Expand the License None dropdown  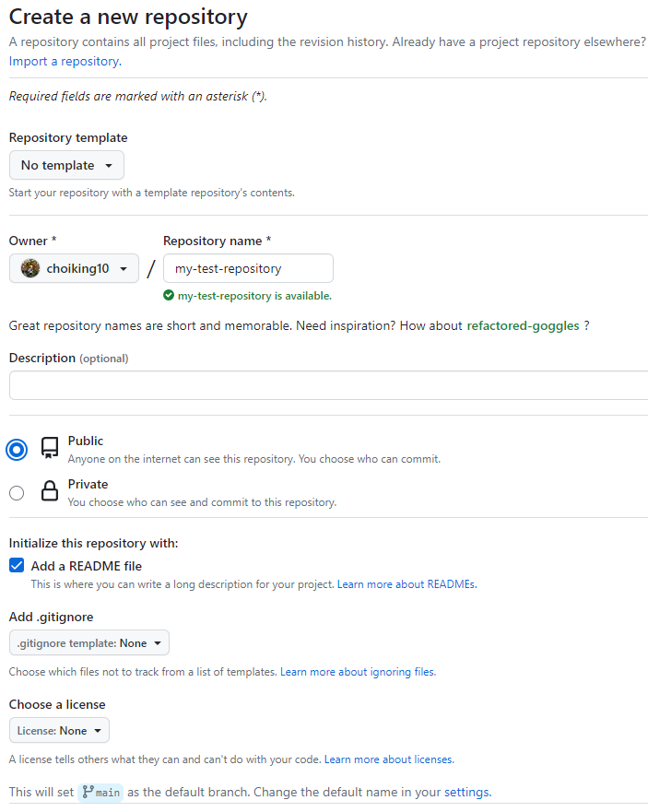coord(59,731)
